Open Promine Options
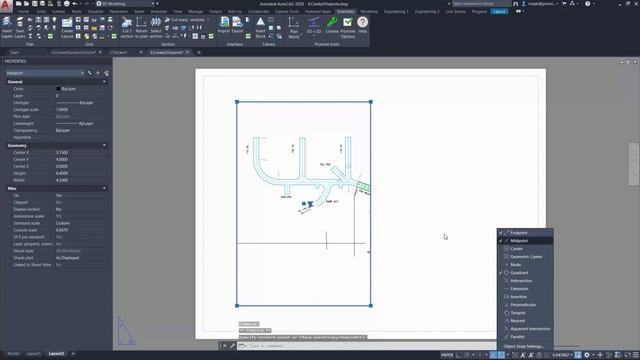 348,28
